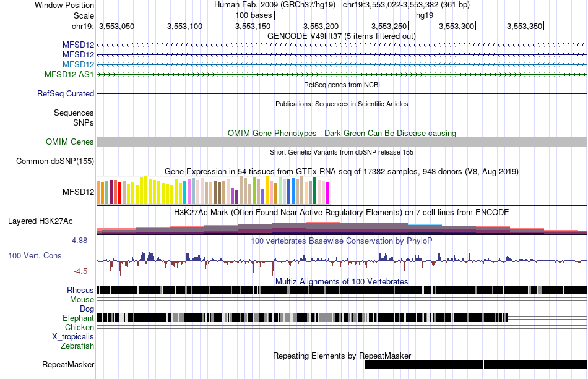
Task: Click the green MFSD12-AS1 transcript arrows line
Action: click(x=342, y=74)
